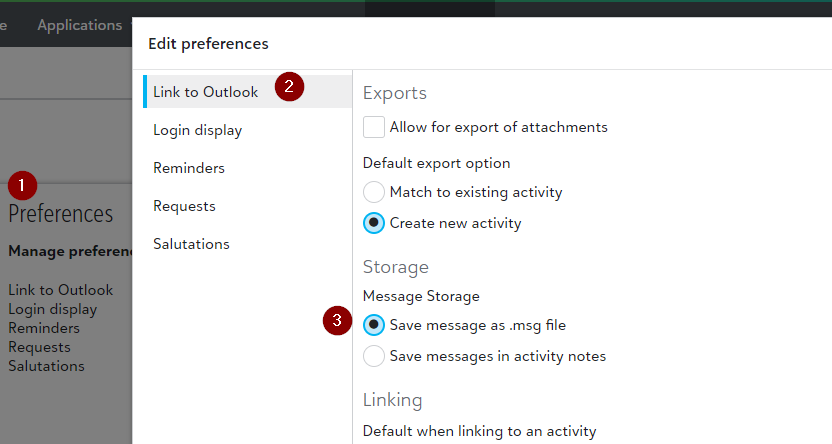Enable Allow for export of attachments

[374, 127]
